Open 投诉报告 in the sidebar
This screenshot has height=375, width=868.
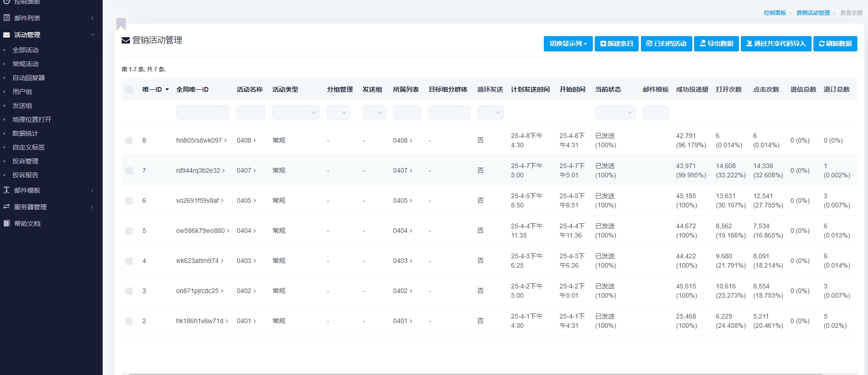[25, 175]
